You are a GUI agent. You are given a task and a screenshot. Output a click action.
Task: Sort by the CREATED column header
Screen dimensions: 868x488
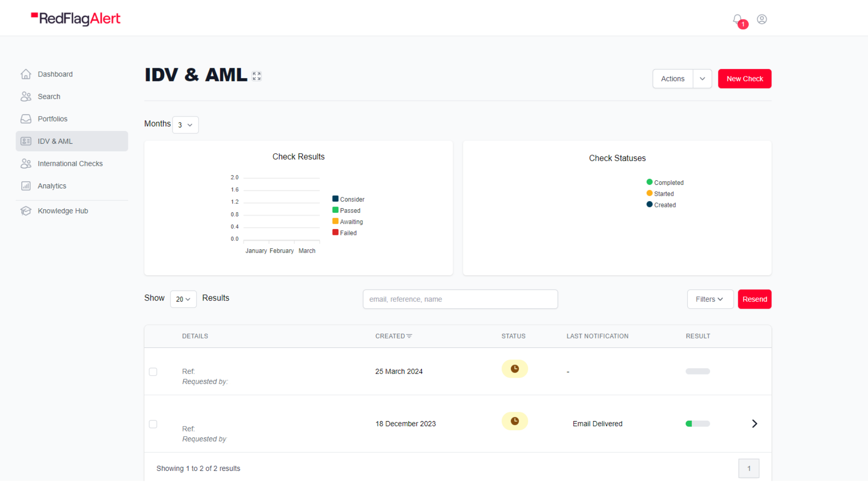coord(390,336)
